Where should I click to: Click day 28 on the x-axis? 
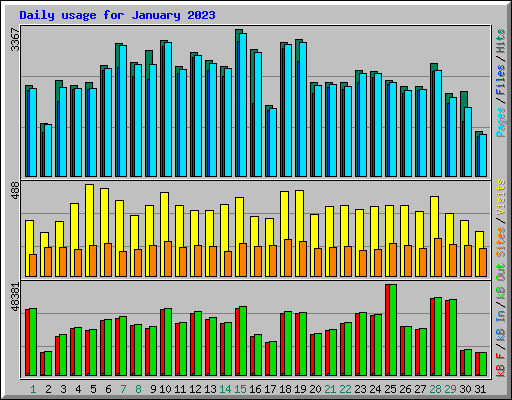point(435,389)
